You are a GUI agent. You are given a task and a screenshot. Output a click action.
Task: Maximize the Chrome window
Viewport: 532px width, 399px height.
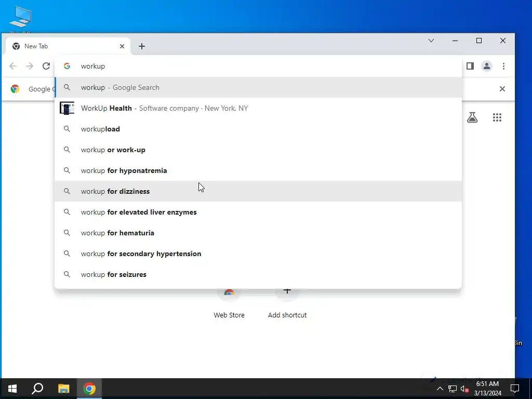click(x=478, y=41)
